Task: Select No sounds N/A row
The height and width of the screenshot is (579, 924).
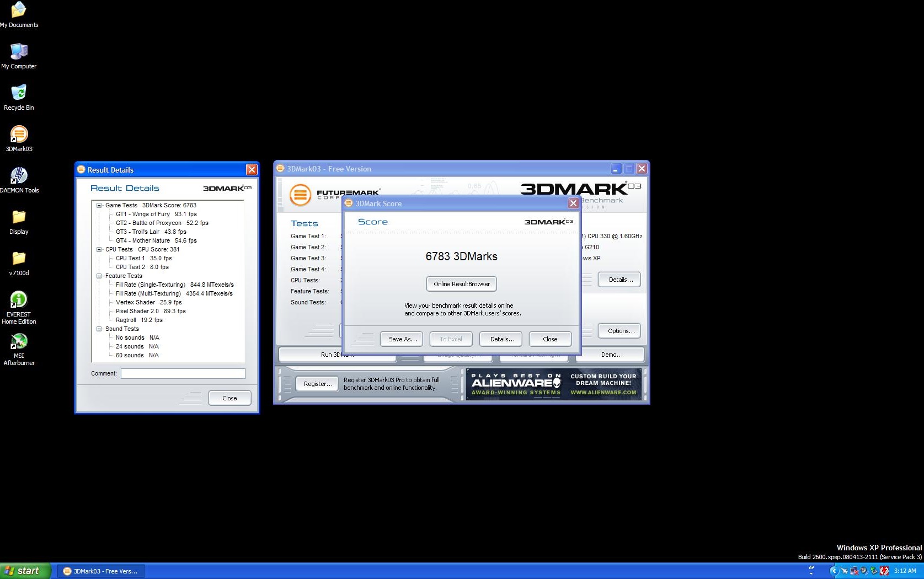Action: pyautogui.click(x=137, y=337)
